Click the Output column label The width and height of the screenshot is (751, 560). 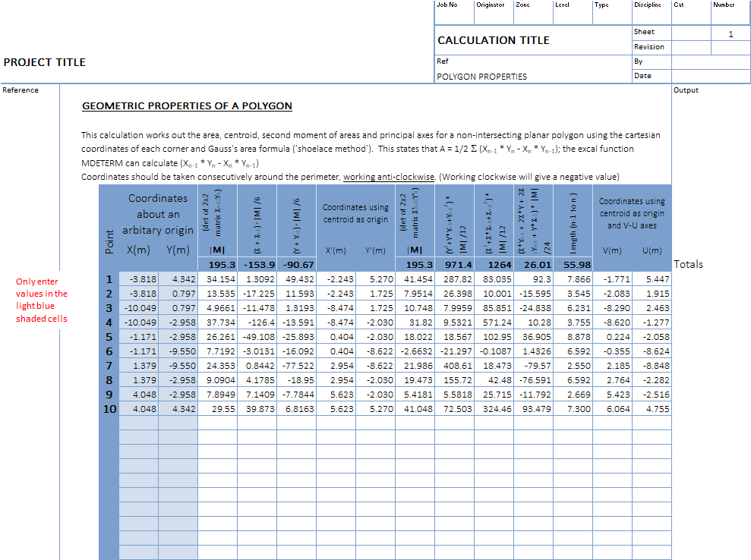click(x=686, y=90)
